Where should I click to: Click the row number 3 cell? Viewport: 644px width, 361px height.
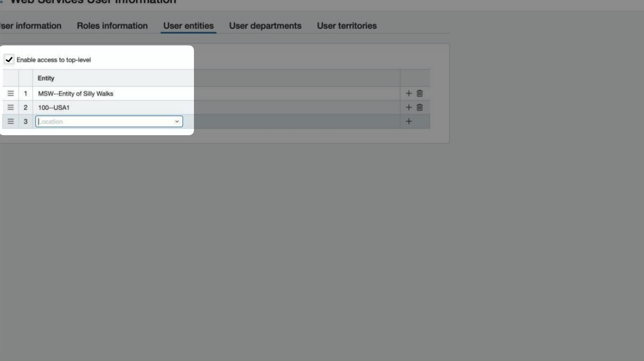tap(26, 122)
